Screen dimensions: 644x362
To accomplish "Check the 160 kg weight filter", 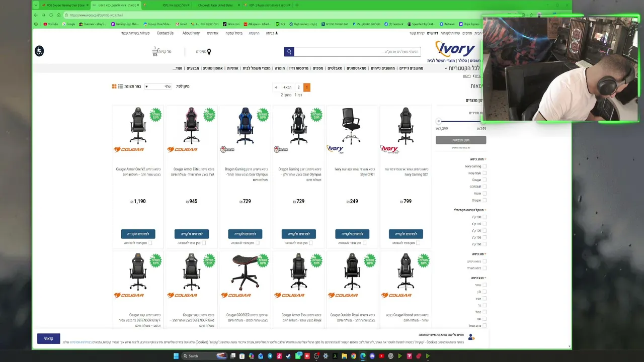I will (x=485, y=244).
